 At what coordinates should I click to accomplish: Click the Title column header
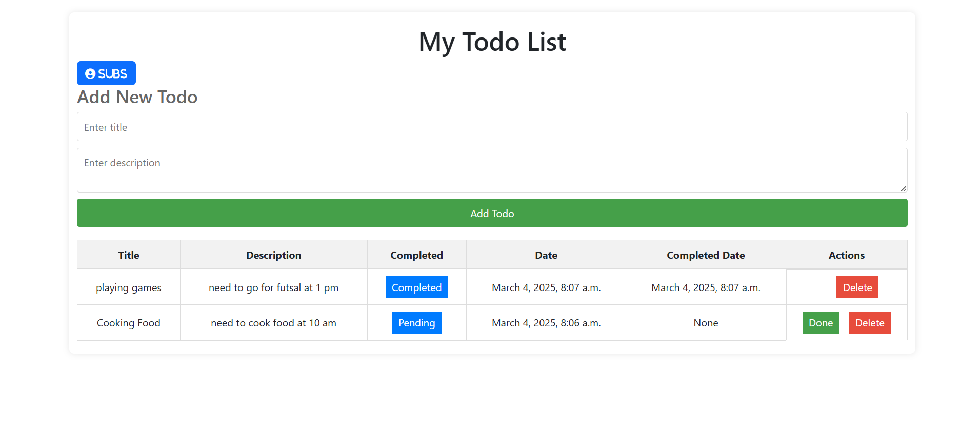pos(129,255)
